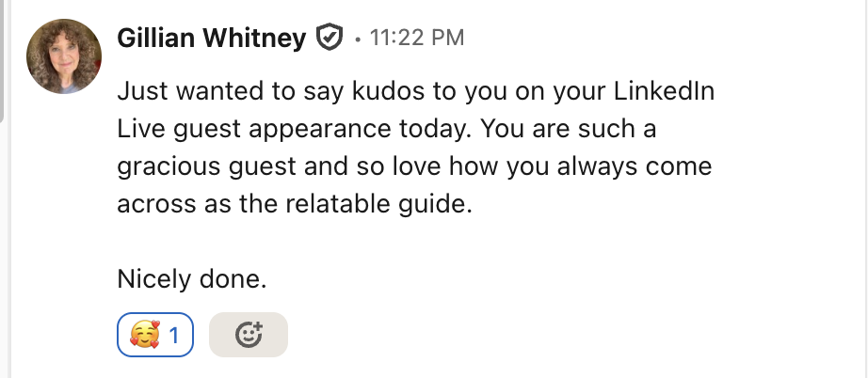Click the smiling face with hearts emoji
The image size is (868, 378).
point(144,335)
